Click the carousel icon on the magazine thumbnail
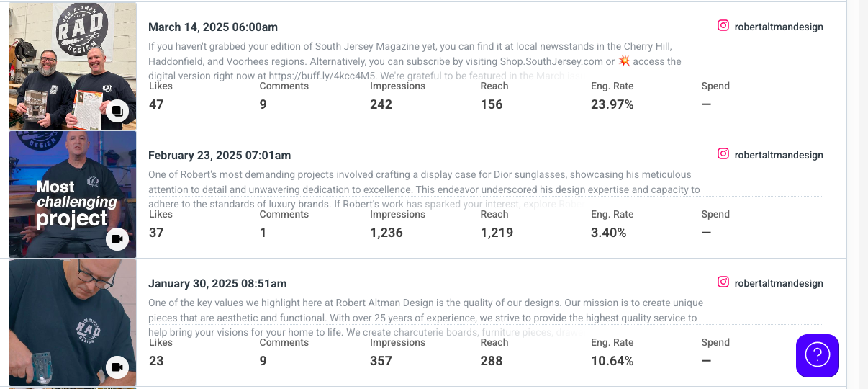 (117, 111)
